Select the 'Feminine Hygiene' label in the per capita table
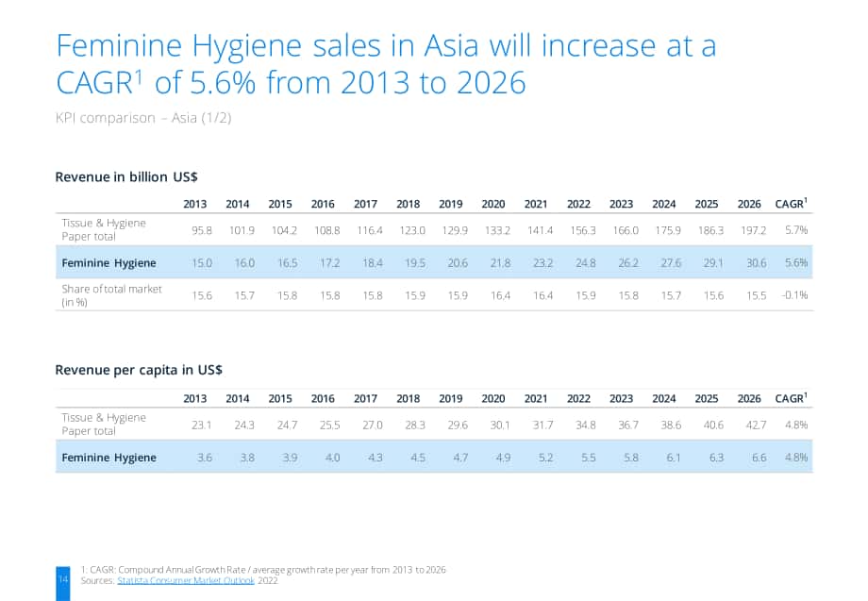Viewport: 868px width, 601px height. (108, 458)
